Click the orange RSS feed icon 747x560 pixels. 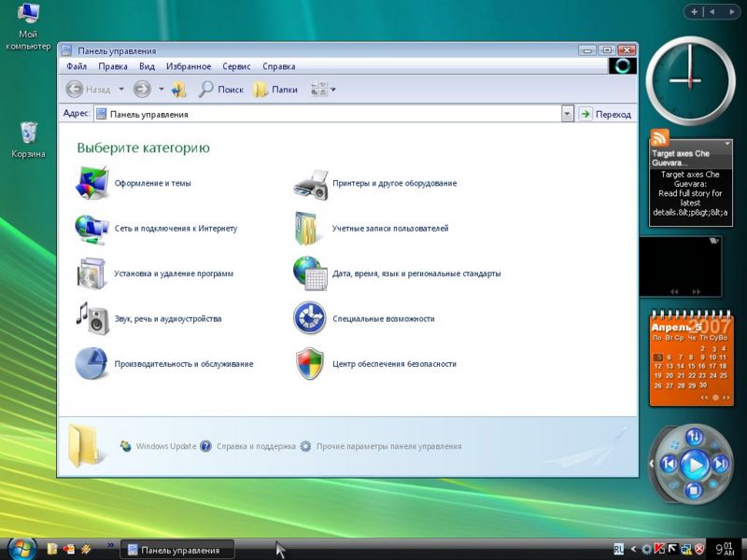[660, 138]
